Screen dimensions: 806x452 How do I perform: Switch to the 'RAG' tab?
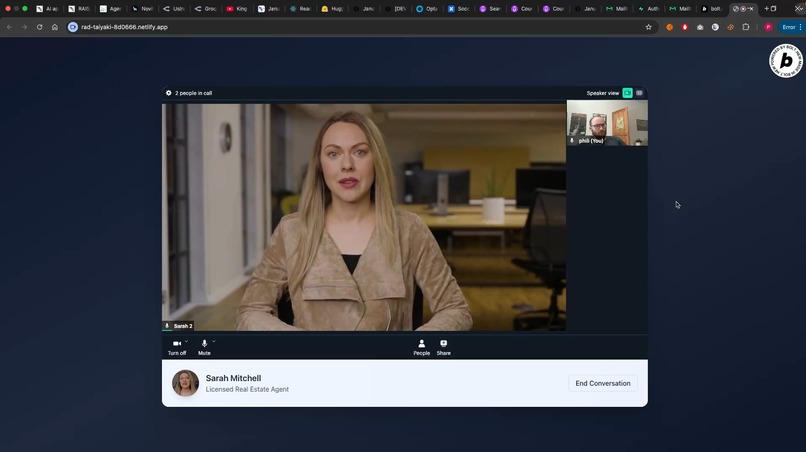click(x=79, y=9)
